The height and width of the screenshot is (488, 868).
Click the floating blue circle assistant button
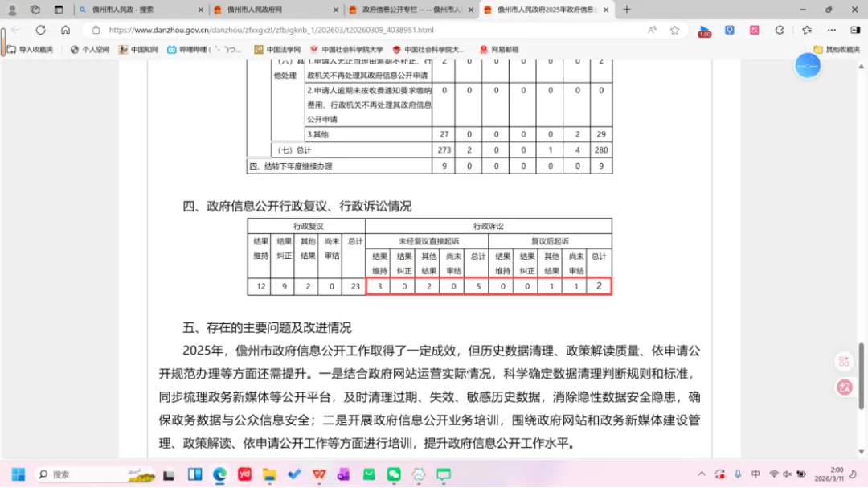point(808,66)
